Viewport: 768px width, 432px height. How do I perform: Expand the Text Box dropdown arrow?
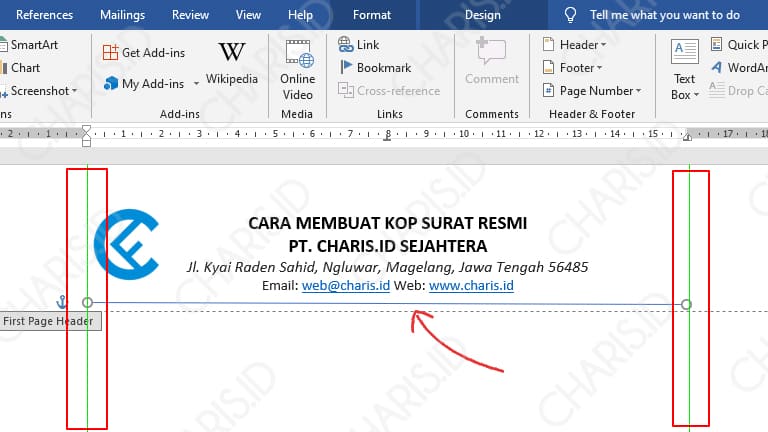pyautogui.click(x=696, y=96)
